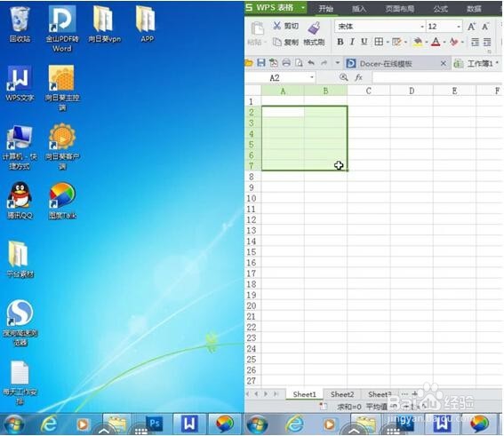Select column C header

point(369,91)
